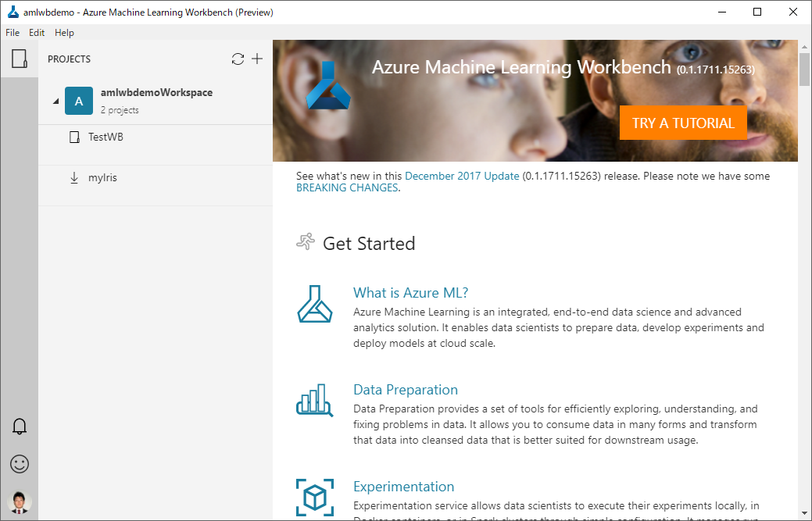812x521 pixels.
Task: Minimize the Workbench window
Action: [722, 12]
